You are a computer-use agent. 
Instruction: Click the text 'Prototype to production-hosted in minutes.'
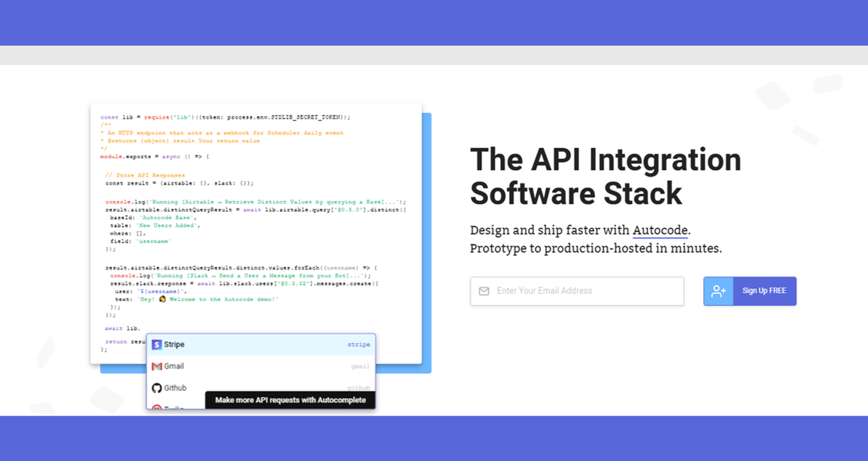point(596,249)
